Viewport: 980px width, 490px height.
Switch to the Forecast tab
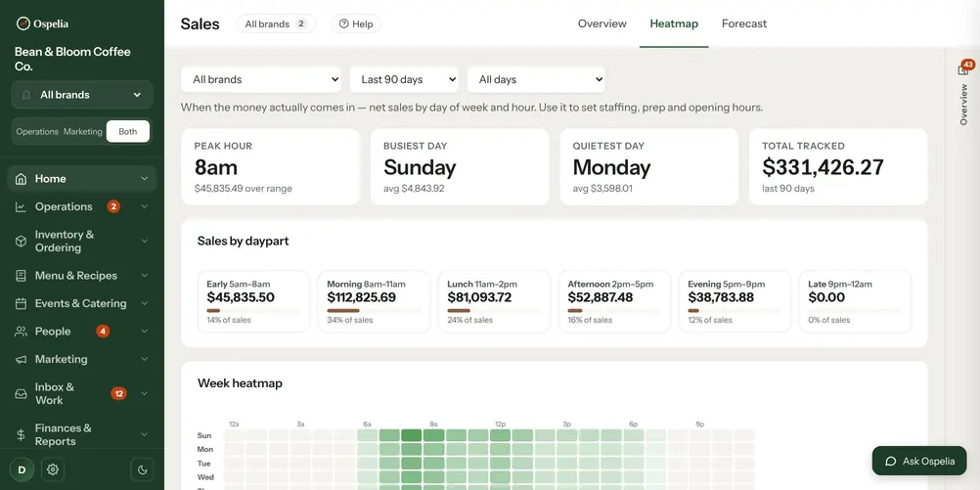(743, 23)
